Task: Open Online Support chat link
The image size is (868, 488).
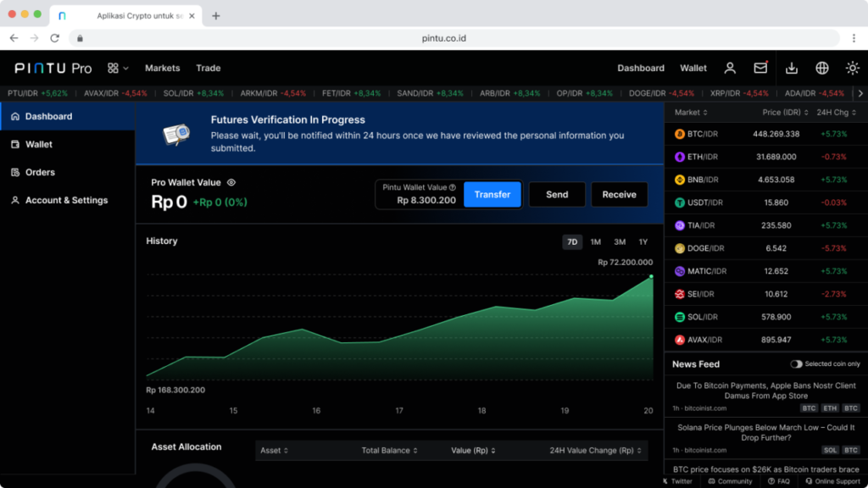Action: 833,481
